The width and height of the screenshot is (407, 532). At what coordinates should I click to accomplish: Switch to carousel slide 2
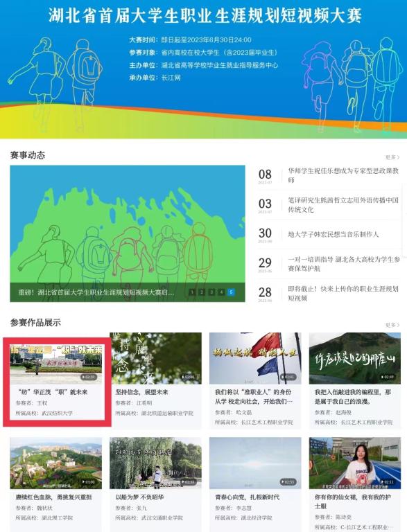tap(202, 292)
